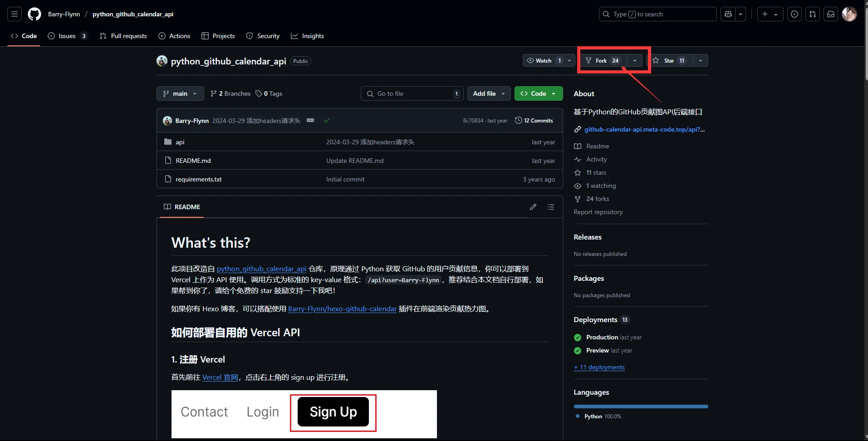
Task: Switch to the Actions tab
Action: pos(175,36)
